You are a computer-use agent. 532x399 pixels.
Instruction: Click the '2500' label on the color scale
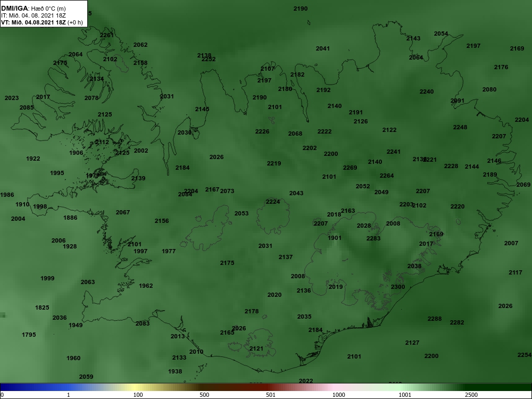[471, 395]
